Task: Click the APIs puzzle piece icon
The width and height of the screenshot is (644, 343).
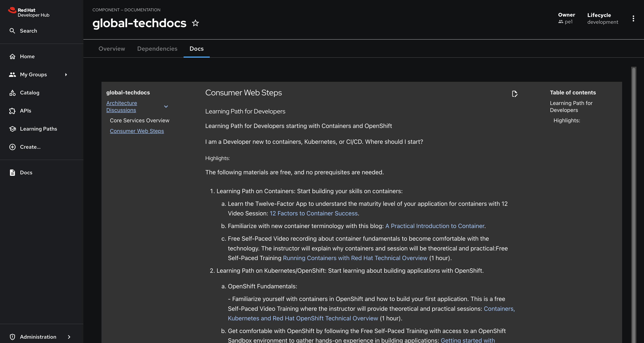Action: (x=12, y=111)
